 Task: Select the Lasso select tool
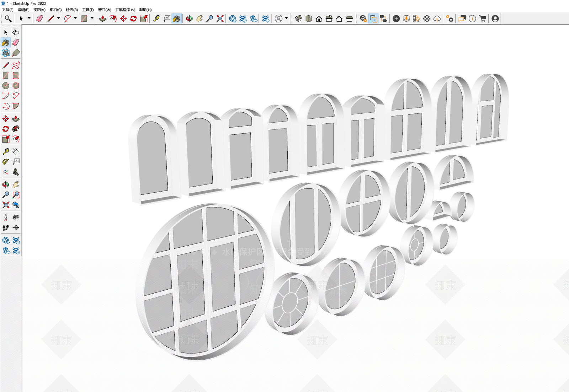click(16, 32)
